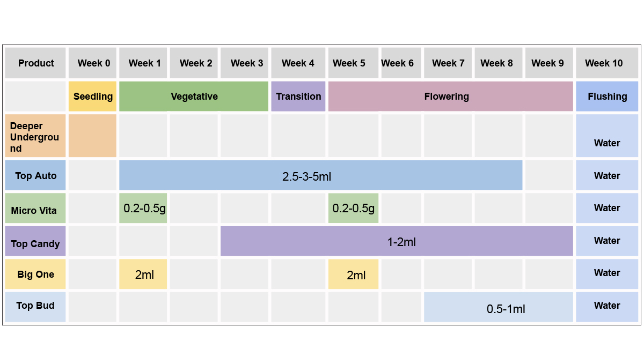
Task: Click the Big One product label
Action: [x=35, y=274]
